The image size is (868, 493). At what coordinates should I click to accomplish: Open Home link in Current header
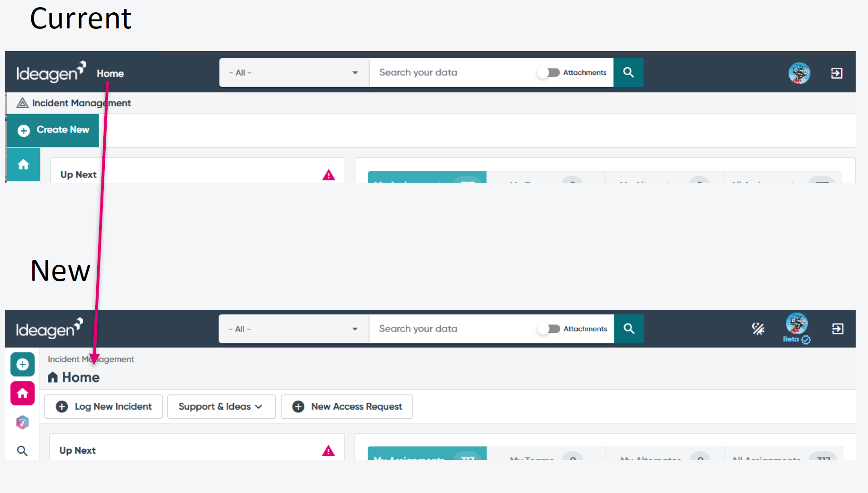click(110, 73)
